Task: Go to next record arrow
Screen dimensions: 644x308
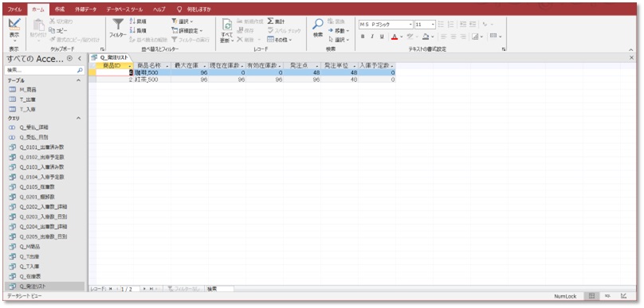Action: pos(144,289)
